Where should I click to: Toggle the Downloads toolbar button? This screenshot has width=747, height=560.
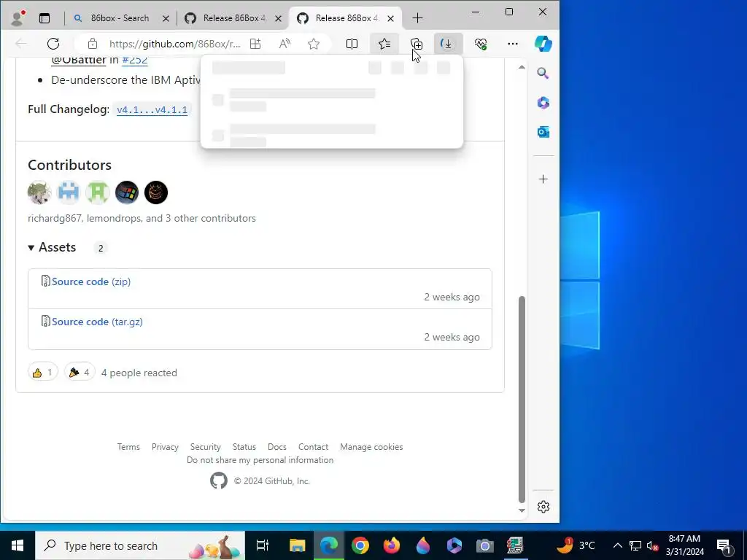point(449,44)
